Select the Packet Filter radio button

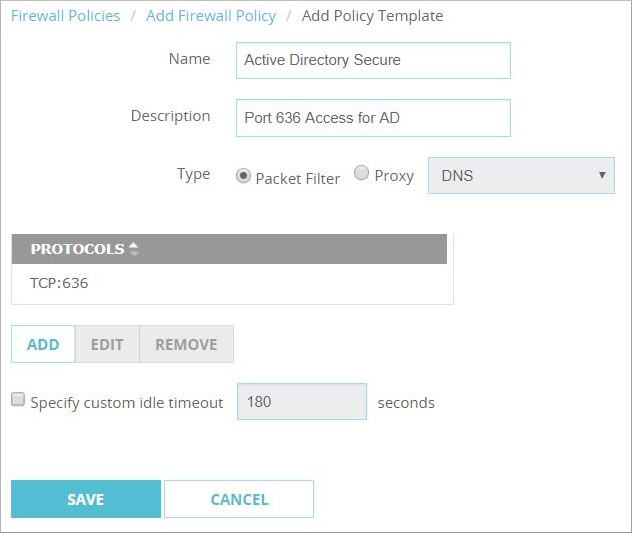(243, 176)
